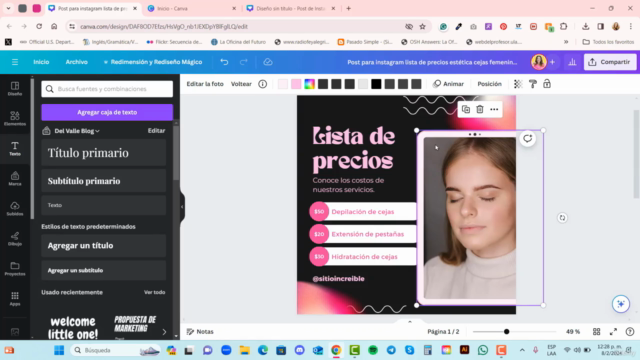Add a collaborator with plus icon
This screenshot has height=360, width=640.
(x=552, y=62)
